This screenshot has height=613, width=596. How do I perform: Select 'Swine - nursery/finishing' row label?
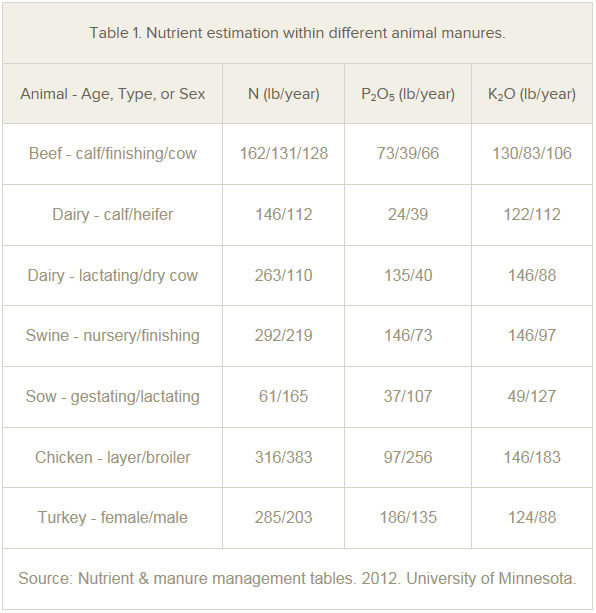[x=113, y=335]
